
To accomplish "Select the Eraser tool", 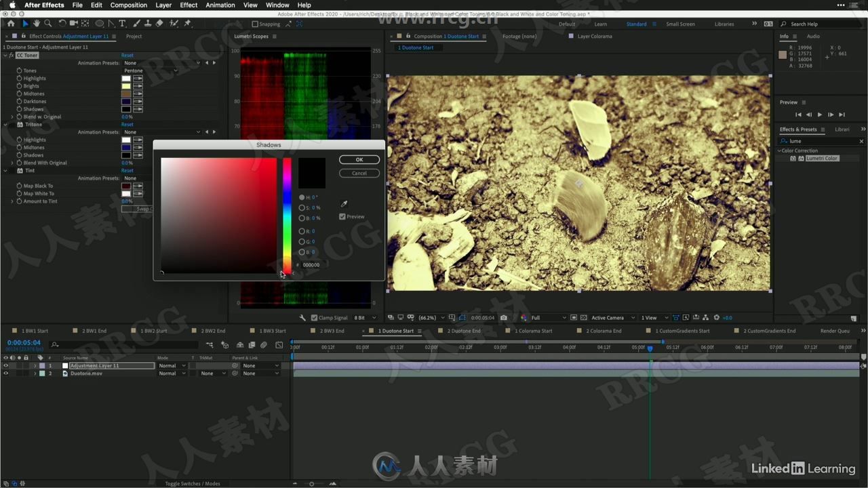I will pyautogui.click(x=159, y=23).
